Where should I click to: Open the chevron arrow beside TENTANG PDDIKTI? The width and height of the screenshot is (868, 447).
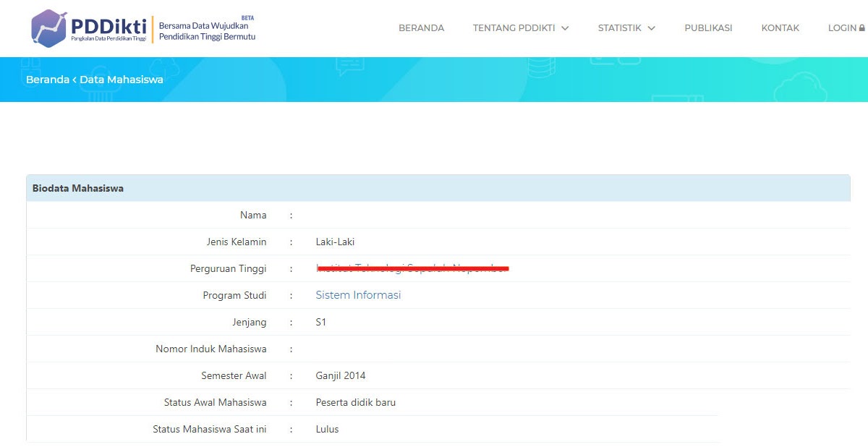click(563, 29)
